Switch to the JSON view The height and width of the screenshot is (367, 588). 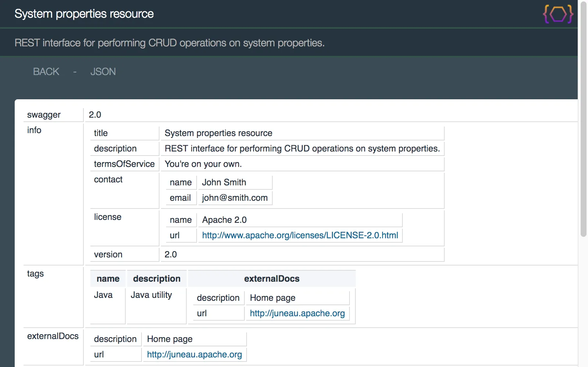point(103,72)
